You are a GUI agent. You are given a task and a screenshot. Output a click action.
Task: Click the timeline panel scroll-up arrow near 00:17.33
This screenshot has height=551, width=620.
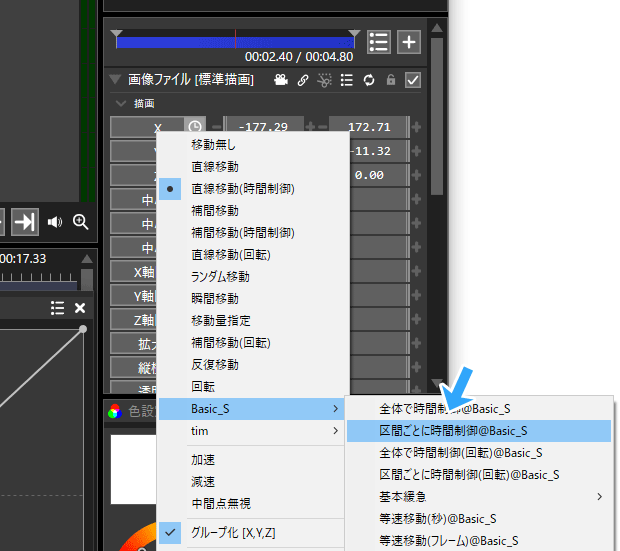pyautogui.click(x=87, y=259)
